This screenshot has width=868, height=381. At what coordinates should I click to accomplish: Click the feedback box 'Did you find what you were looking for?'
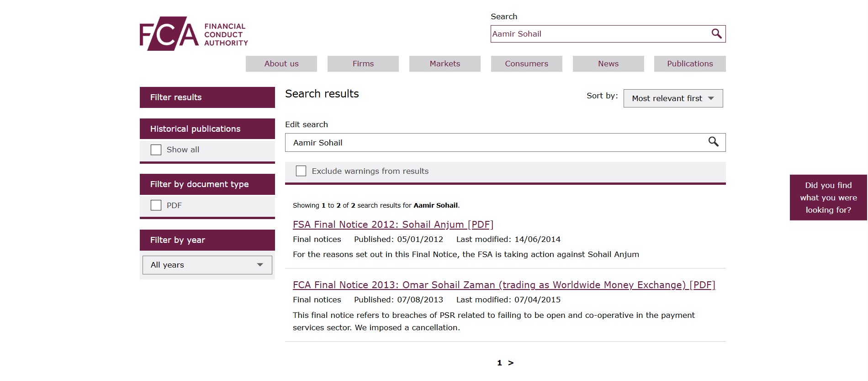(x=828, y=198)
